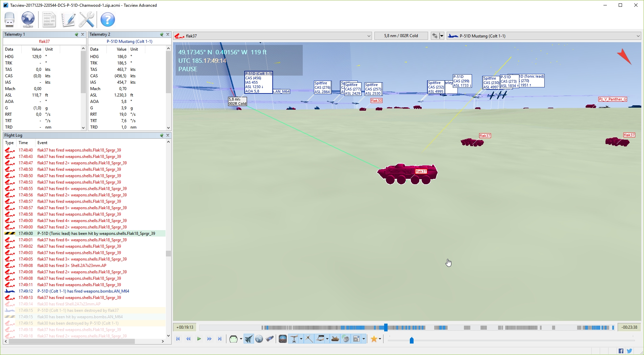Image resolution: width=644 pixels, height=355 pixels.
Task: Toggle the dashed-square window layout icon
Action: tap(356, 339)
